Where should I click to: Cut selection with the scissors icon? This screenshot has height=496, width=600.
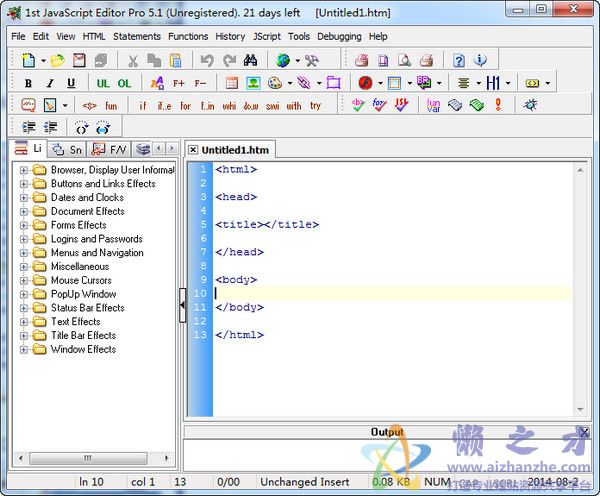[132, 60]
